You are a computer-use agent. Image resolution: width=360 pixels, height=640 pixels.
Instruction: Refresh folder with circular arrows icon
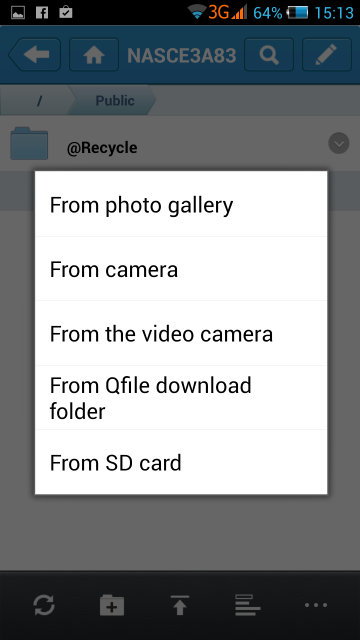click(x=44, y=605)
